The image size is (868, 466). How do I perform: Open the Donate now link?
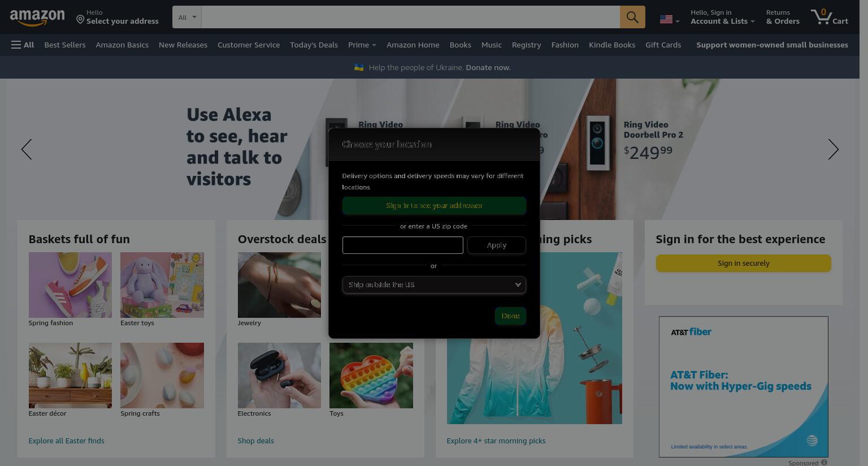pyautogui.click(x=488, y=67)
